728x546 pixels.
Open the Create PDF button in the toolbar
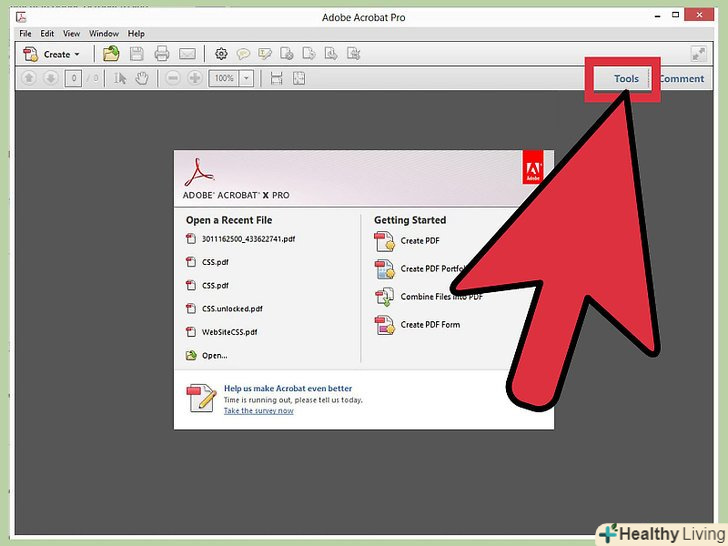(x=51, y=54)
